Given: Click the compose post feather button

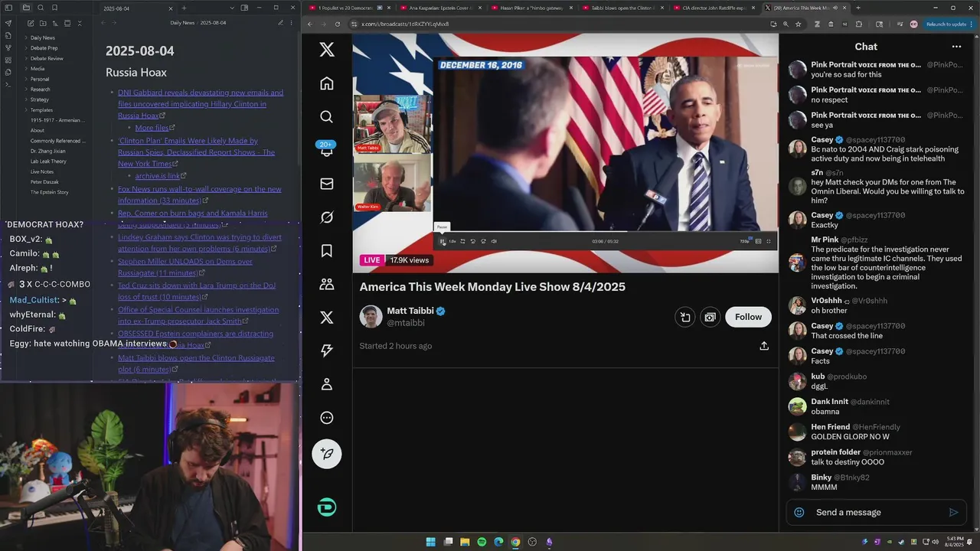Looking at the screenshot, I should coord(327,454).
